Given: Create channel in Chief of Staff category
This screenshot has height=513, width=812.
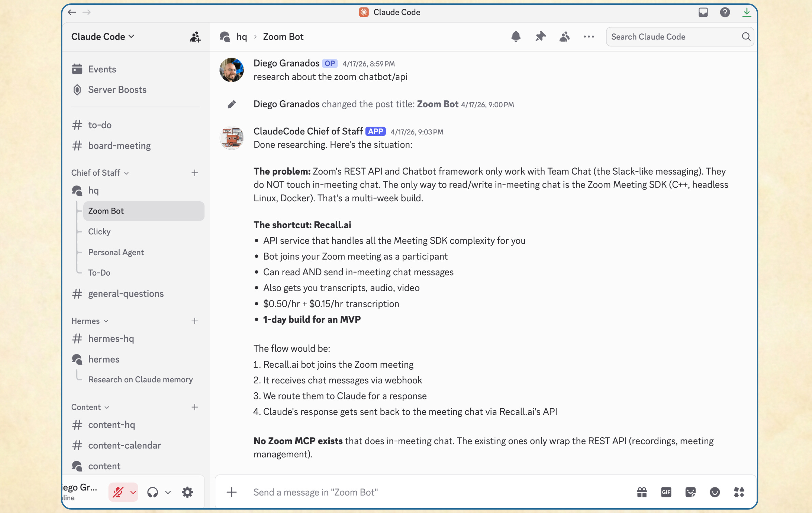Looking at the screenshot, I should tap(195, 173).
